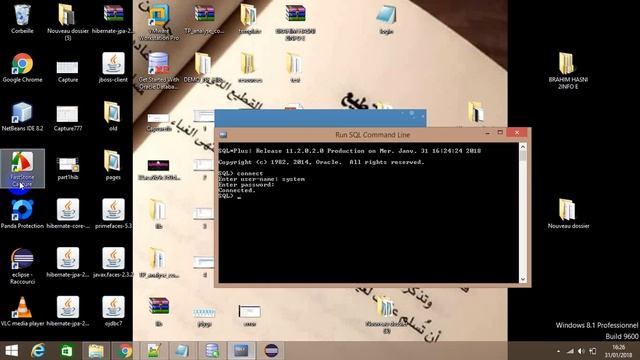Screen dimensions: 640x360
Task: Minimize the Run SQL Command Line window
Action: [x=487, y=133]
